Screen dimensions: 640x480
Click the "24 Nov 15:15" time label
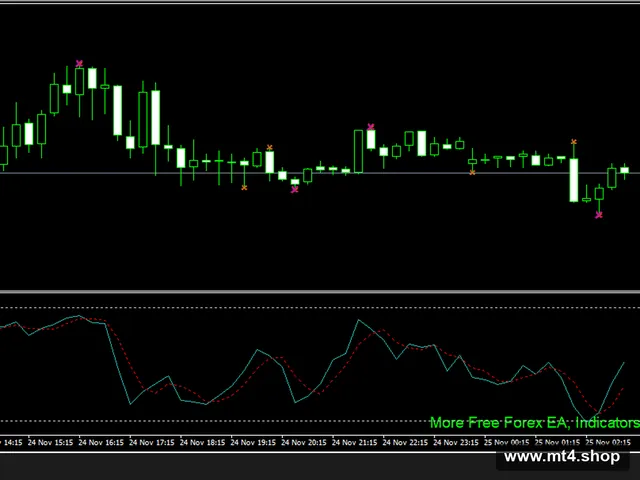pyautogui.click(x=50, y=442)
